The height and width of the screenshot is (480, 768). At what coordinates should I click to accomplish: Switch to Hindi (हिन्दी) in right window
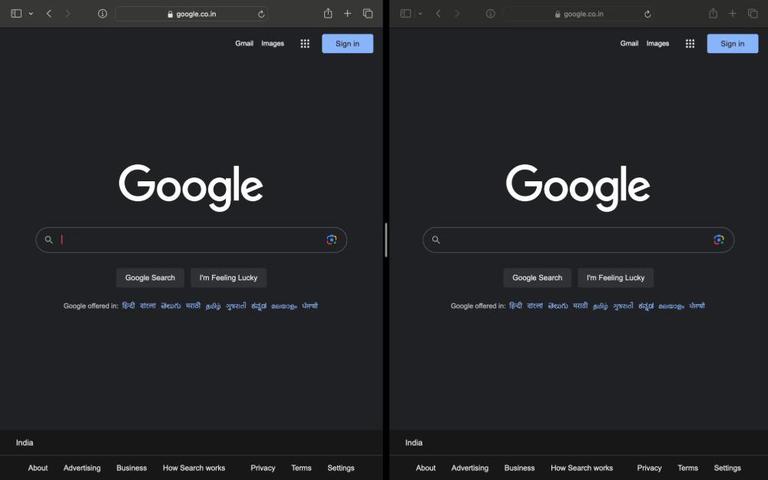coord(516,306)
